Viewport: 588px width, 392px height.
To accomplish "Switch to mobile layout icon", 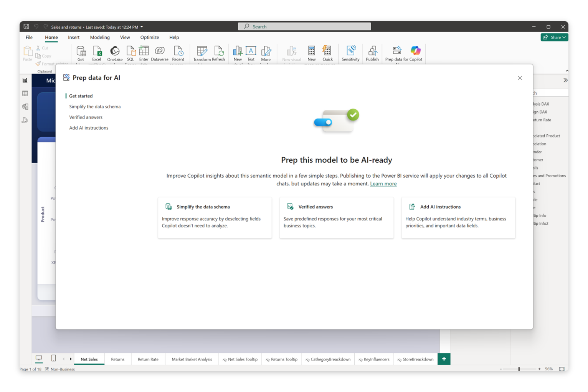I will pos(53,358).
